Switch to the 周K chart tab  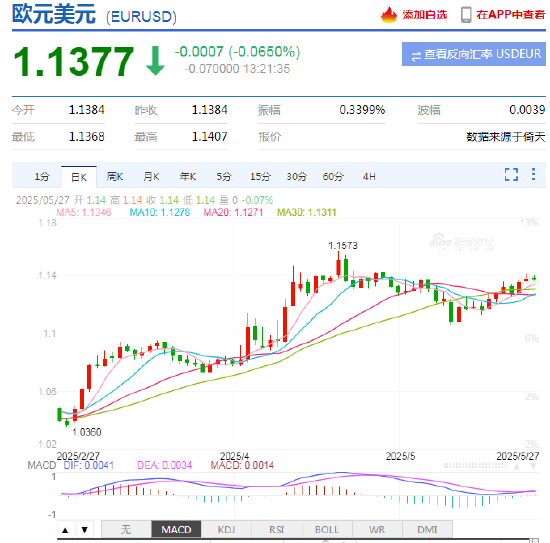tap(115, 176)
